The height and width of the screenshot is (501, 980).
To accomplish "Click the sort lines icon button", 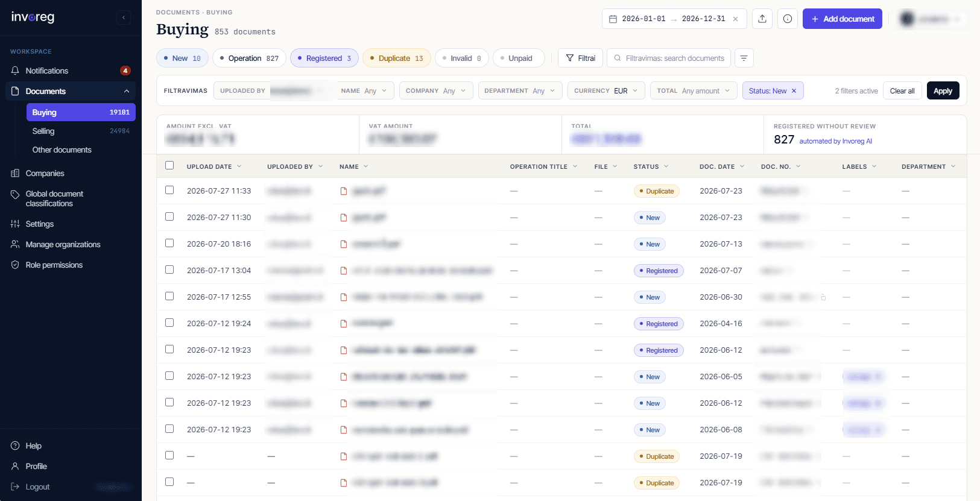I will pos(744,58).
